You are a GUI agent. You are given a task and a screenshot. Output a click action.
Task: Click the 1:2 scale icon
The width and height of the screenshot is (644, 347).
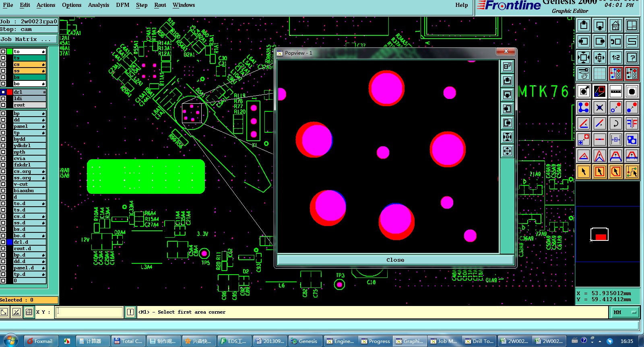[x=616, y=57]
